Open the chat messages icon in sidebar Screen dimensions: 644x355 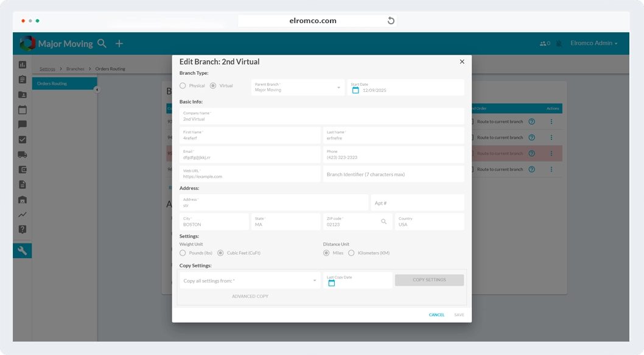(23, 125)
